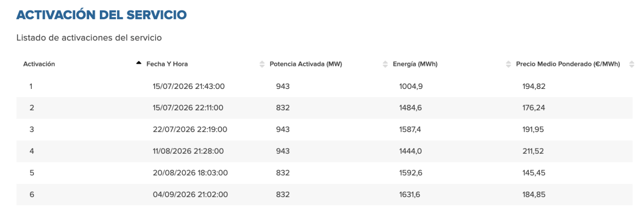This screenshot has height=217, width=644.
Task: Select activation row 1 number cell
Action: [32, 86]
